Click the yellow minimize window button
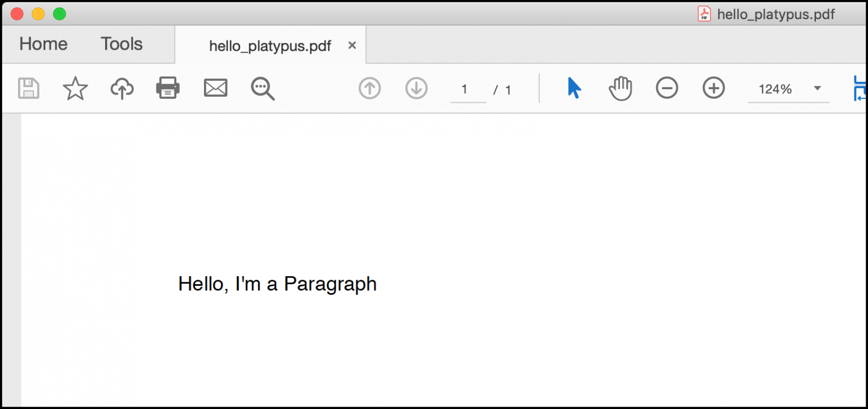Image resolution: width=868 pixels, height=409 pixels. pyautogui.click(x=38, y=14)
